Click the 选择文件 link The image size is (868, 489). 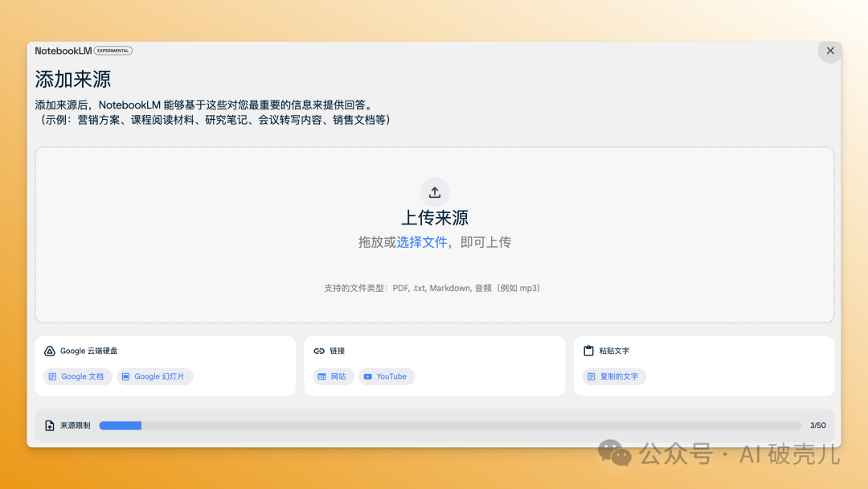tap(421, 242)
